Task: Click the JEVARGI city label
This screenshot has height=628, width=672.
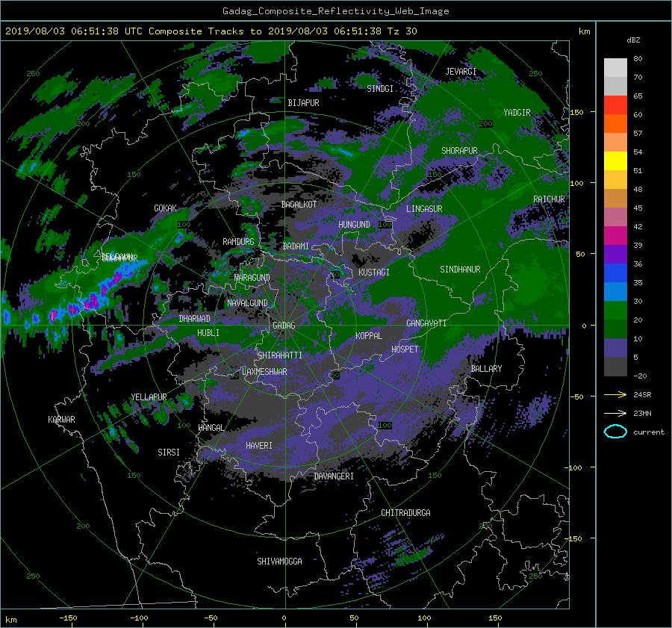Action: (461, 72)
